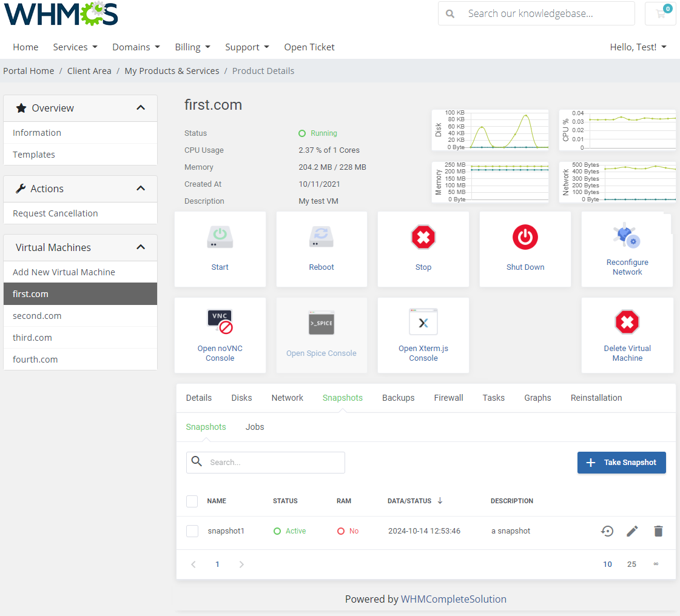Click the restore snapshot1 rollback icon
680x616 pixels.
pyautogui.click(x=607, y=531)
